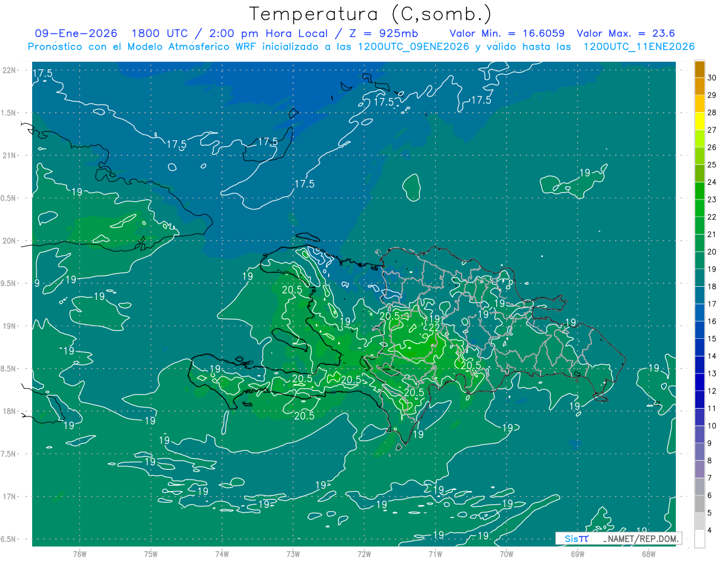Click the '7.5N' latitude axis label
The height and width of the screenshot is (562, 728).
click(9, 454)
